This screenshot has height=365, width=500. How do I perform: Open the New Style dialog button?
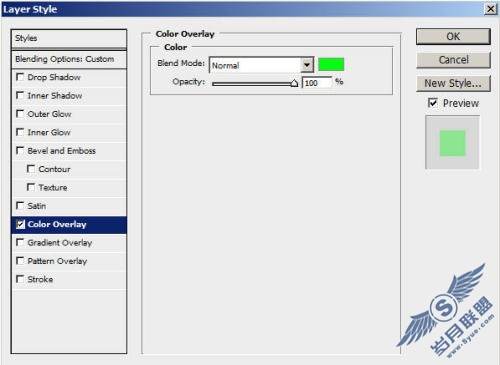pos(453,83)
